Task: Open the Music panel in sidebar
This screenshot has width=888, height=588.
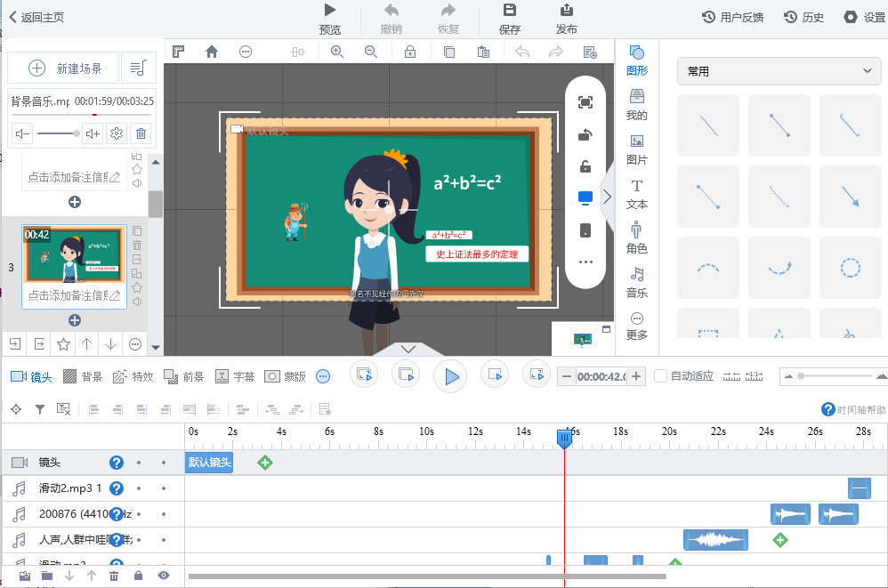Action: pos(636,281)
